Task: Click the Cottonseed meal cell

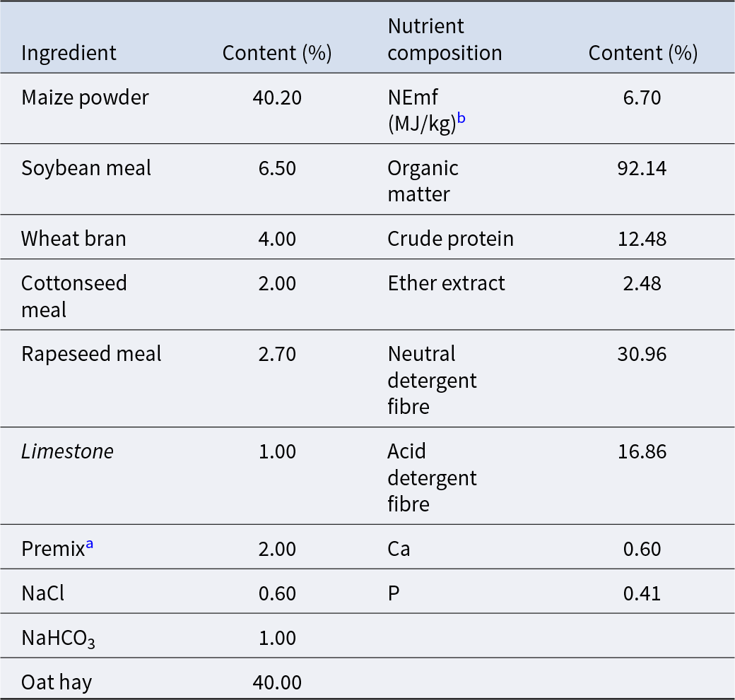Action: pyautogui.click(x=74, y=296)
